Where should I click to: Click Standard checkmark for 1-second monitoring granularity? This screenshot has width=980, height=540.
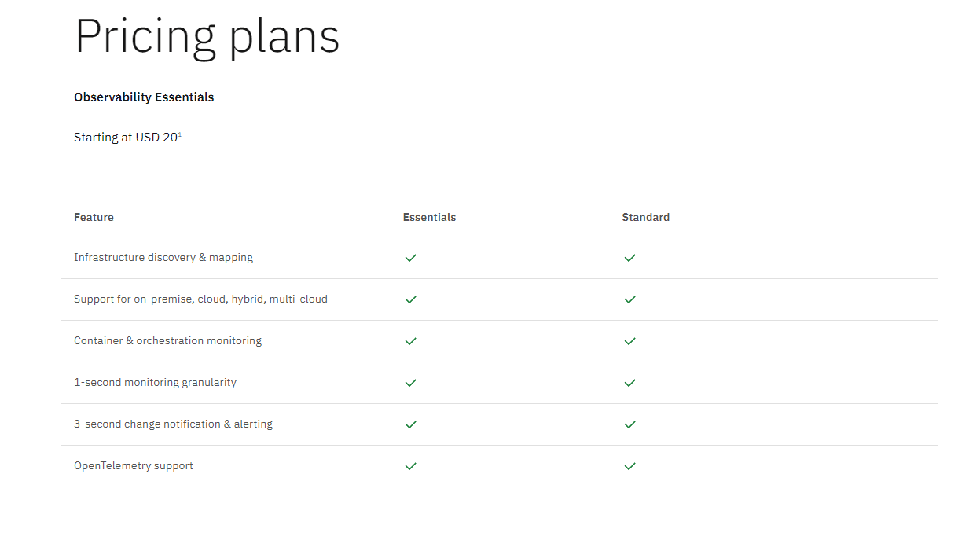click(x=629, y=383)
